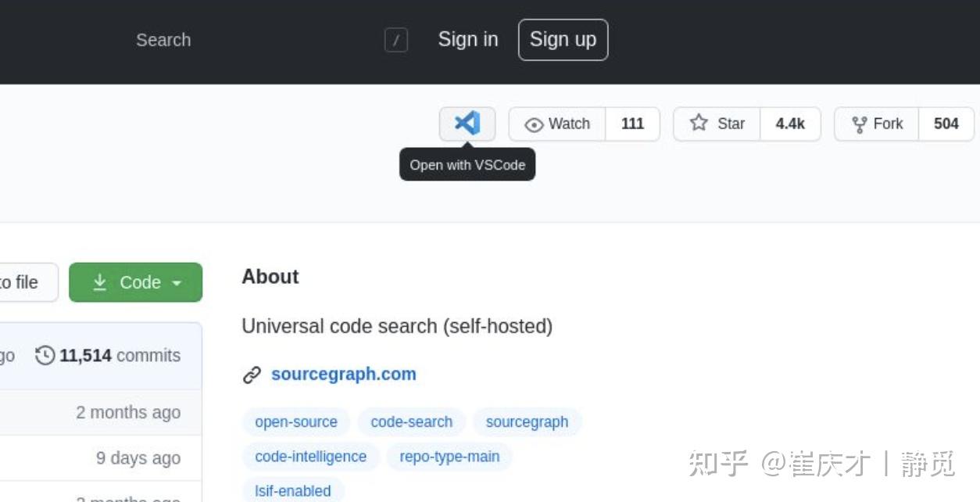Click the "/" search shortcut badge

tap(395, 40)
